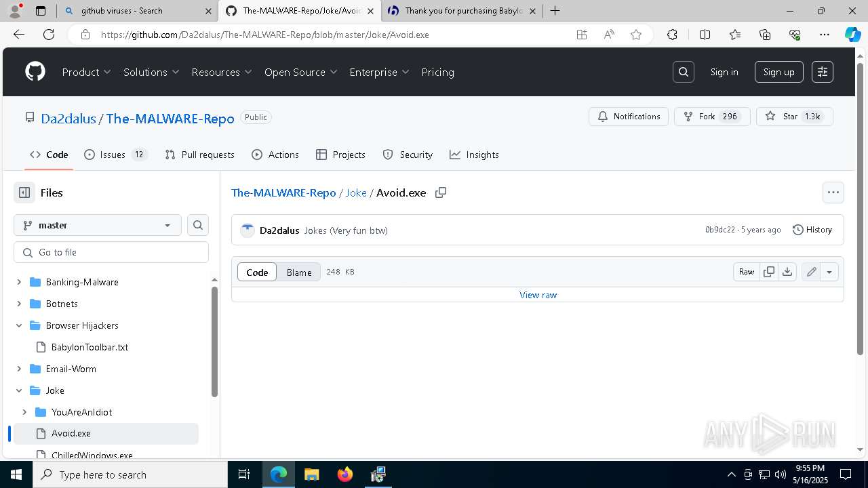The width and height of the screenshot is (868, 488).
Task: Expand the Botnets folder
Action: pos(19,304)
